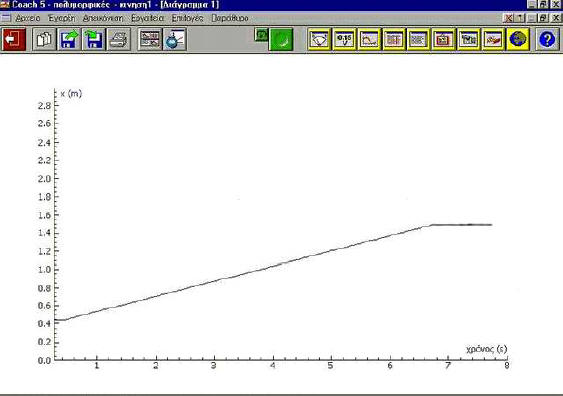
Task: Click the blue question mark help icon
Action: (547, 39)
